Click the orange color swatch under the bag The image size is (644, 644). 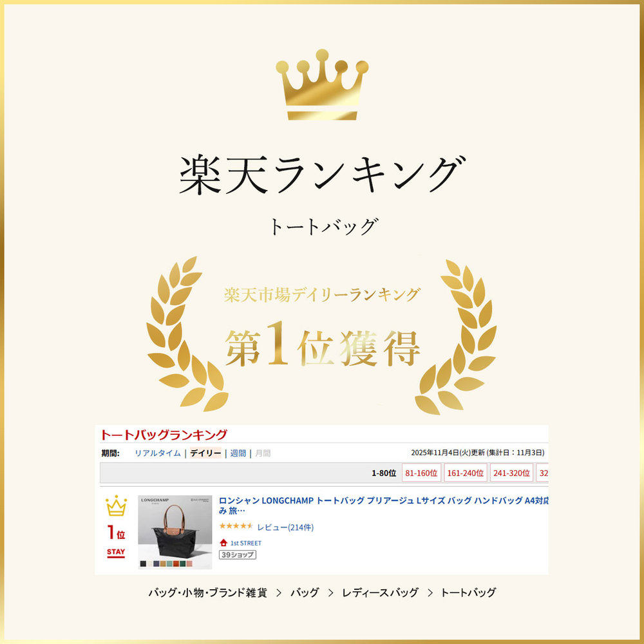[176, 564]
